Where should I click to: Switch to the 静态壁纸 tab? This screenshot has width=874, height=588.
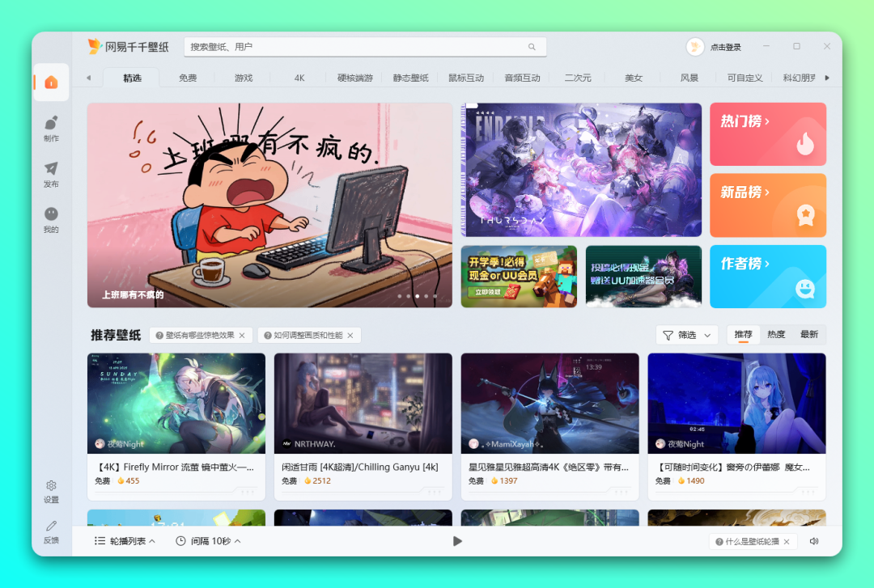tap(411, 78)
